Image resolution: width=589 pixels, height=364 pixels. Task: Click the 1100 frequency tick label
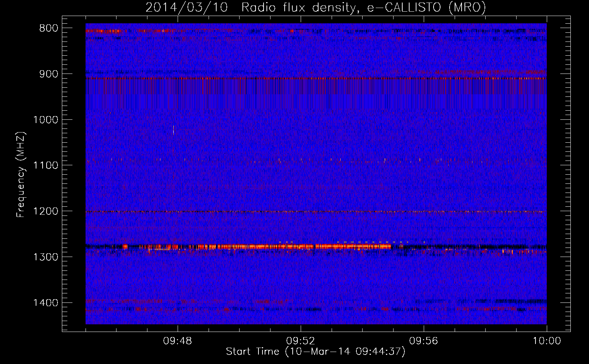click(46, 166)
